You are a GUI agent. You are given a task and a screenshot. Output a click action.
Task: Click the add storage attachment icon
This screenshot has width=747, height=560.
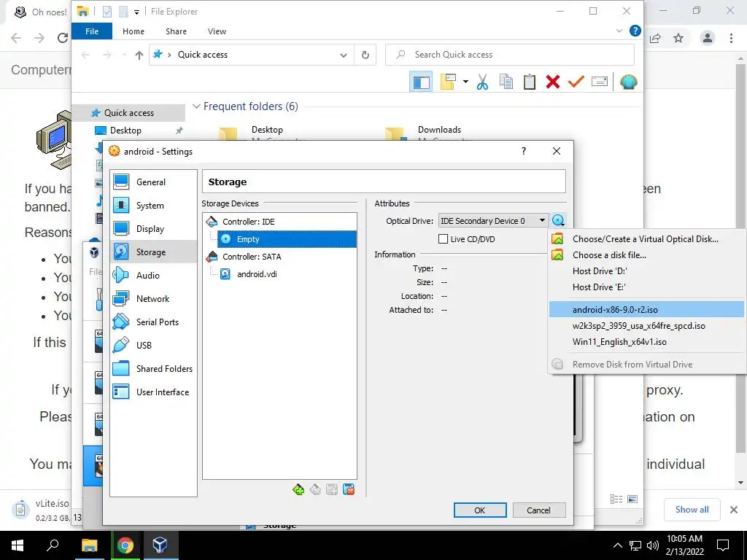coord(332,489)
